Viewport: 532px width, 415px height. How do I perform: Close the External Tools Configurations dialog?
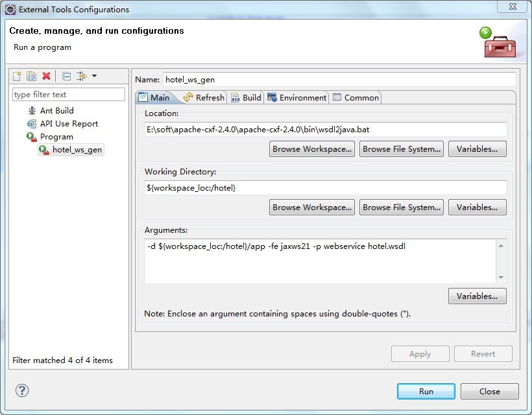coord(490,391)
